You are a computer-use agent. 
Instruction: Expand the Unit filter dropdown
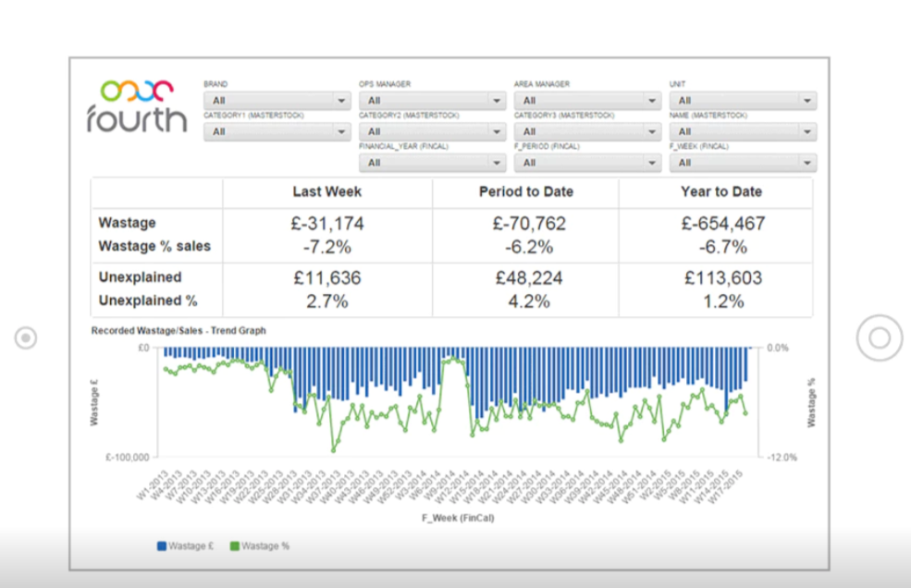point(743,101)
